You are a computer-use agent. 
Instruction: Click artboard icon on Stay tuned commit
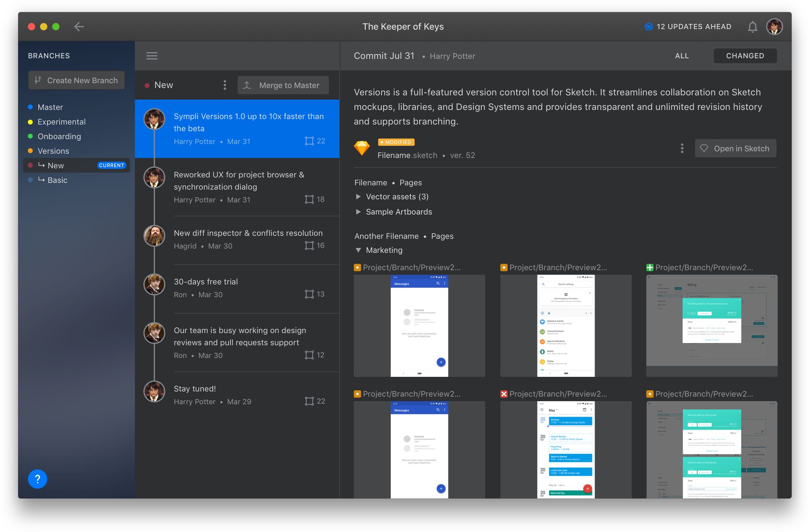tap(309, 401)
